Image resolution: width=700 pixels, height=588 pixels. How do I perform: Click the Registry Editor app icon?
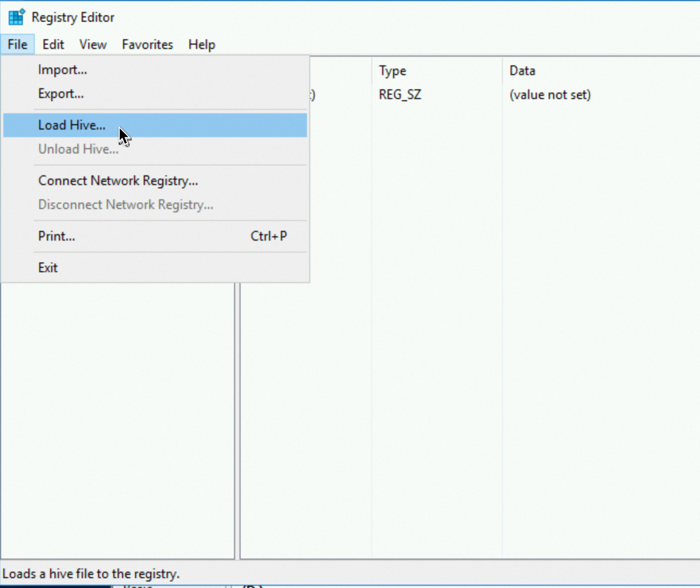pos(16,17)
